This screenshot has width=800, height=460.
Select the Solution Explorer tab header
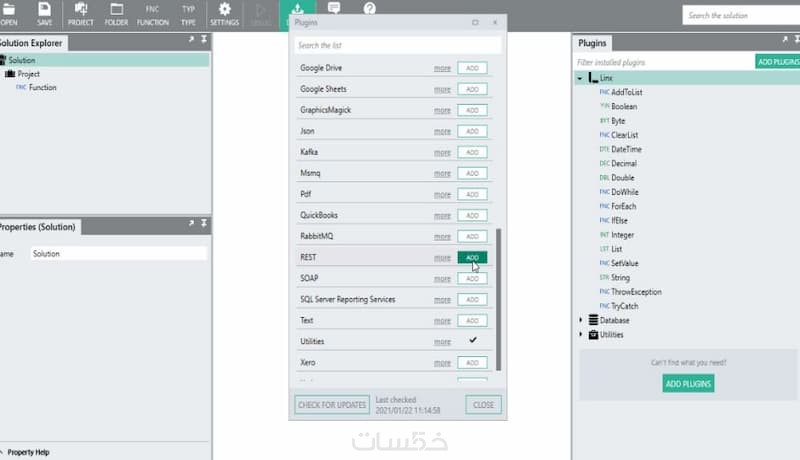[32, 43]
